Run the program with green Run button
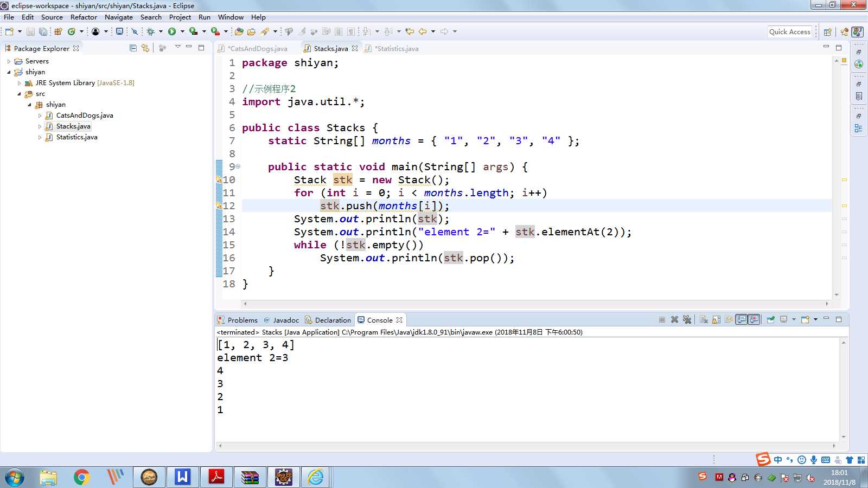The height and width of the screenshot is (488, 868). (x=172, y=31)
